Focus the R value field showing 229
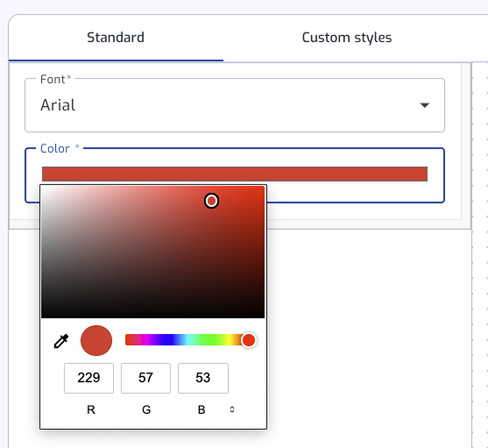Screen dimensions: 488x448 (88, 378)
